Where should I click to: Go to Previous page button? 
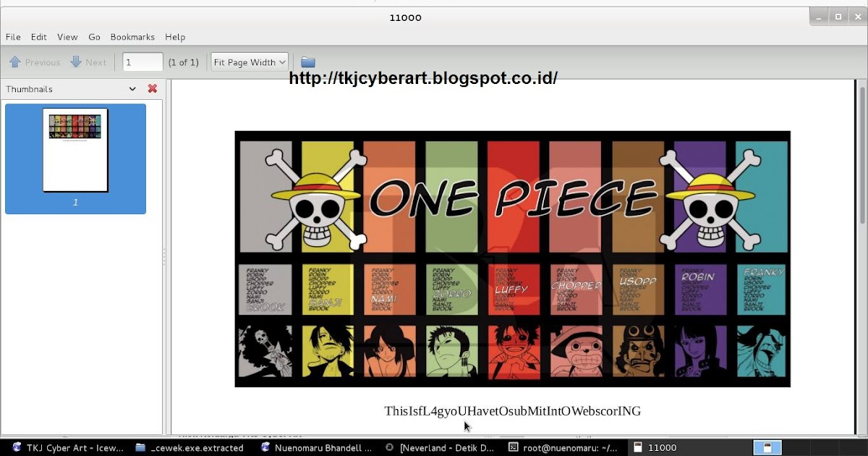tap(35, 62)
